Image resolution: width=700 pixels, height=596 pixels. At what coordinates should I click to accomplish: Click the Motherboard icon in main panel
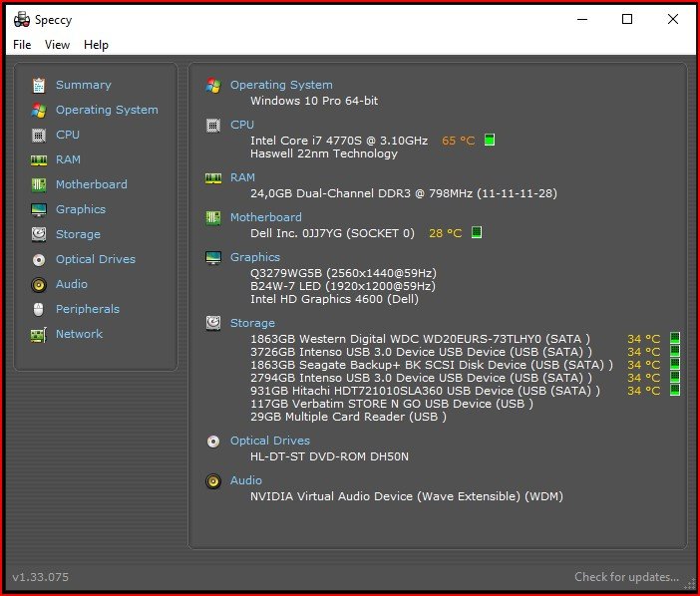pyautogui.click(x=213, y=218)
